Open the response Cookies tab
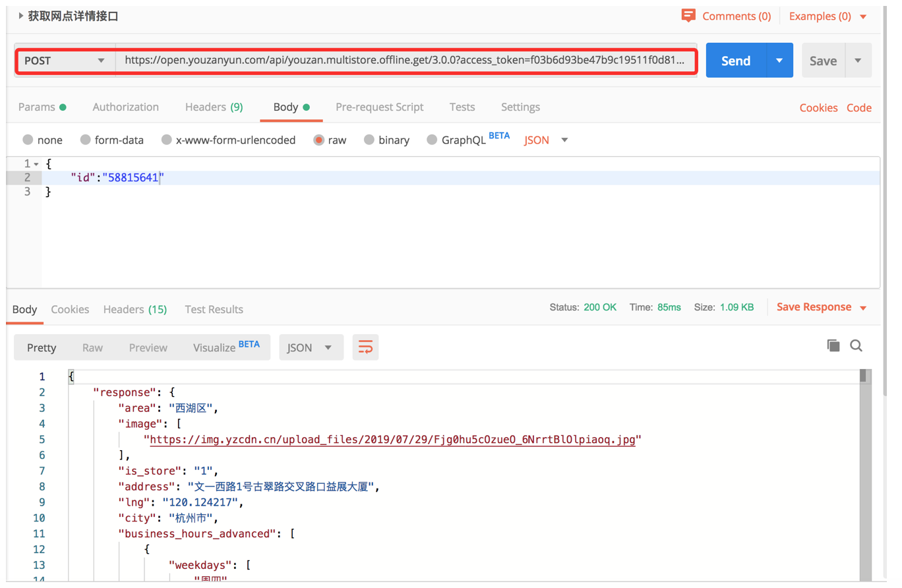 click(70, 309)
